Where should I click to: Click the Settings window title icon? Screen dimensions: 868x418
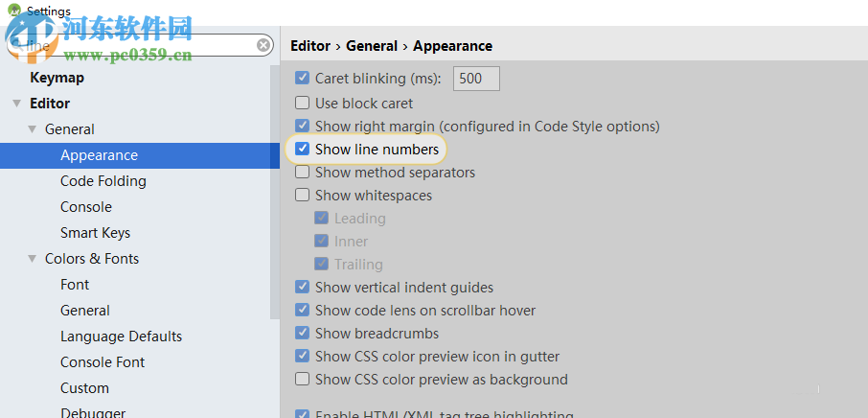(12, 12)
